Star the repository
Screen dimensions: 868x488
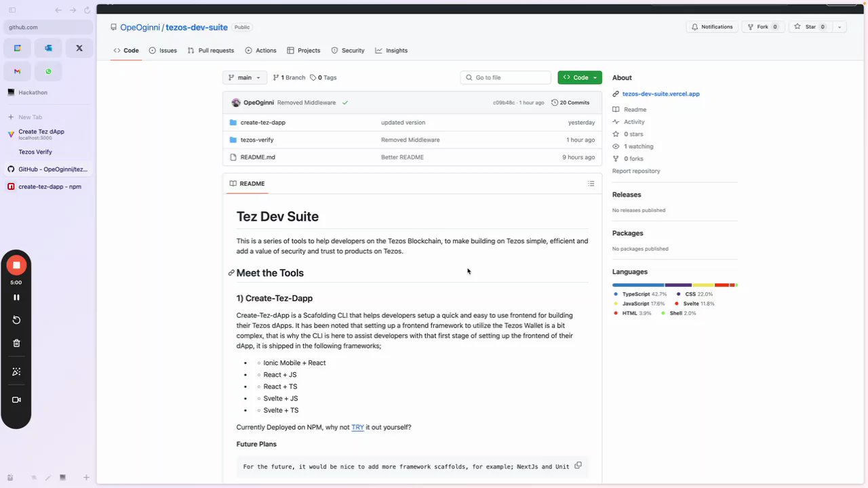811,27
